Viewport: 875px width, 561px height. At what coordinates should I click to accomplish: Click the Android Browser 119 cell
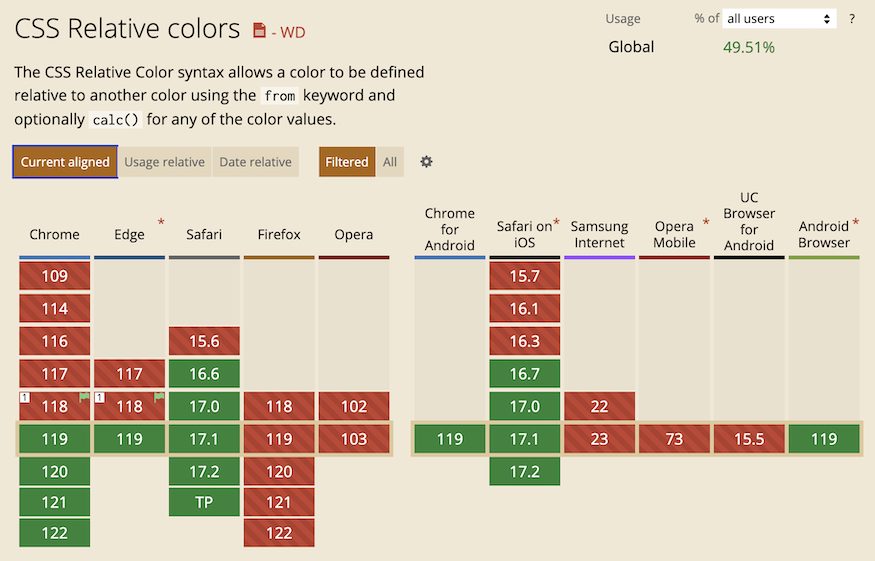[824, 439]
